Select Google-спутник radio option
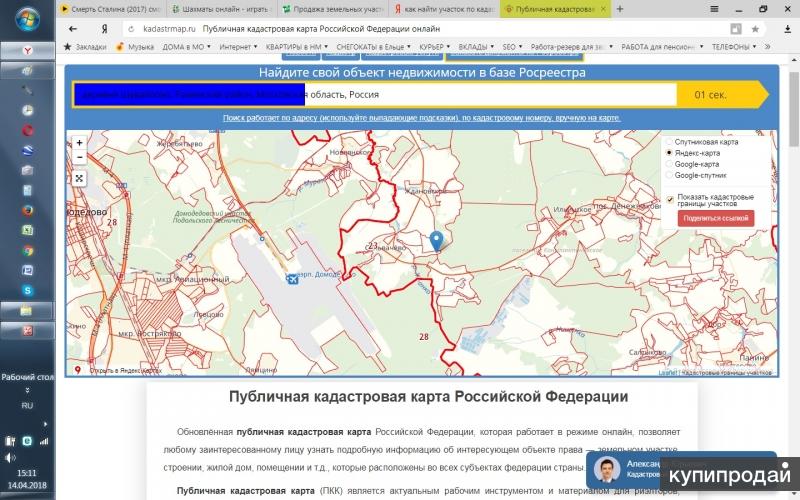 point(669,175)
